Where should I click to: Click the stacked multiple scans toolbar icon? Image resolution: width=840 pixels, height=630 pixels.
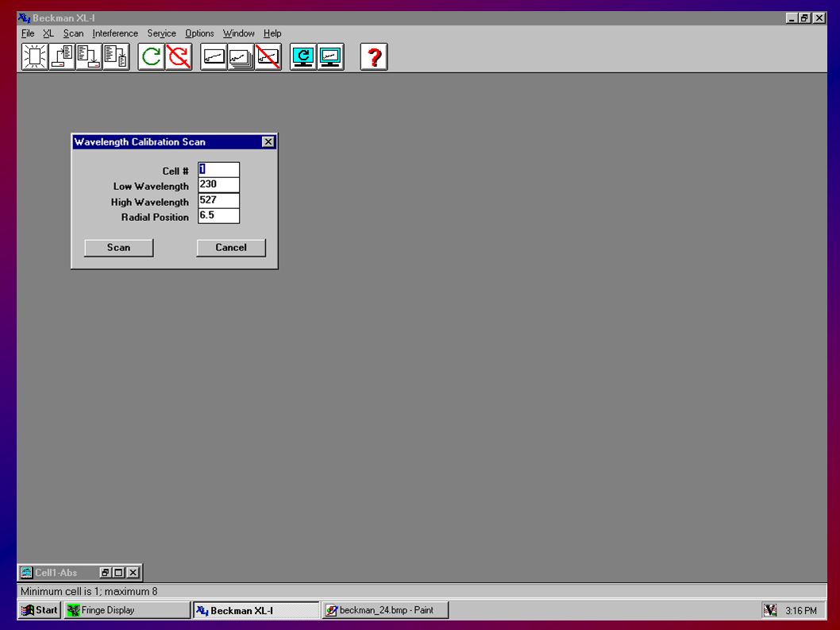click(x=241, y=57)
